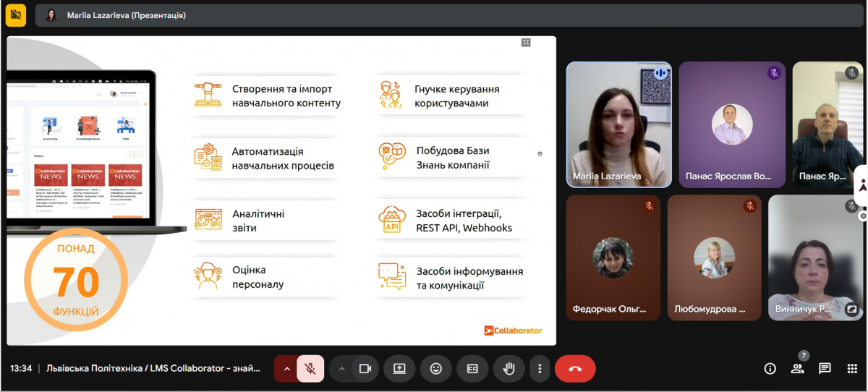Viewport: 868px width, 392px height.
Task: Click the 'Винничук Р...' name label
Action: point(804,309)
